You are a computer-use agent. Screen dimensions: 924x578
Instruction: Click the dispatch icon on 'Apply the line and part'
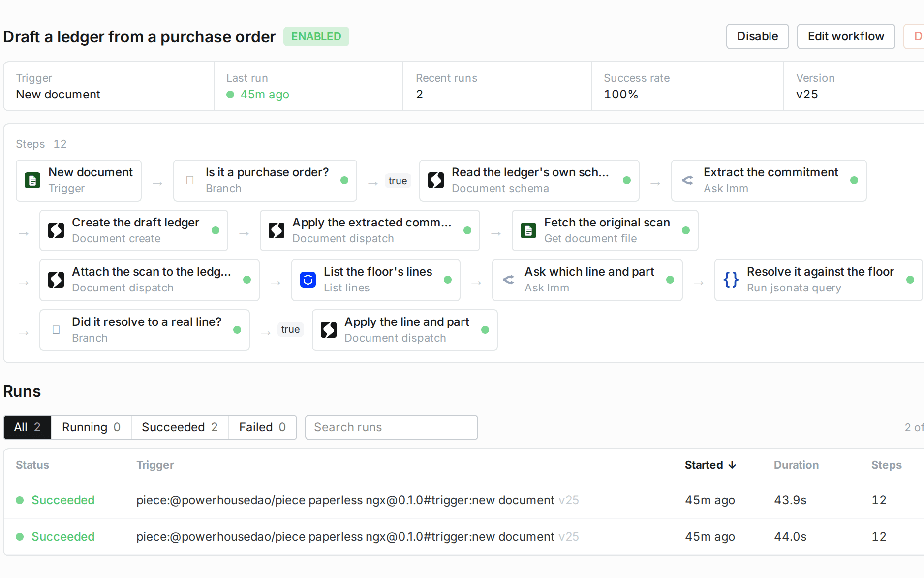point(329,330)
